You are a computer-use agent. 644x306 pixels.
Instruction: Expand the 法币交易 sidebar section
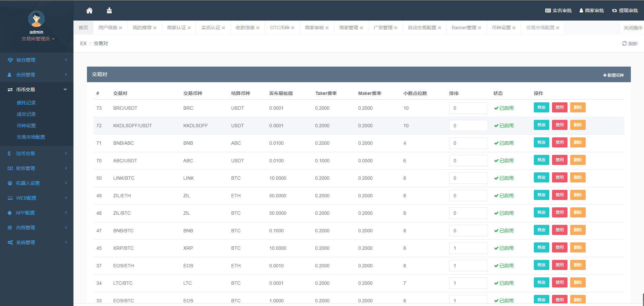coord(36,154)
